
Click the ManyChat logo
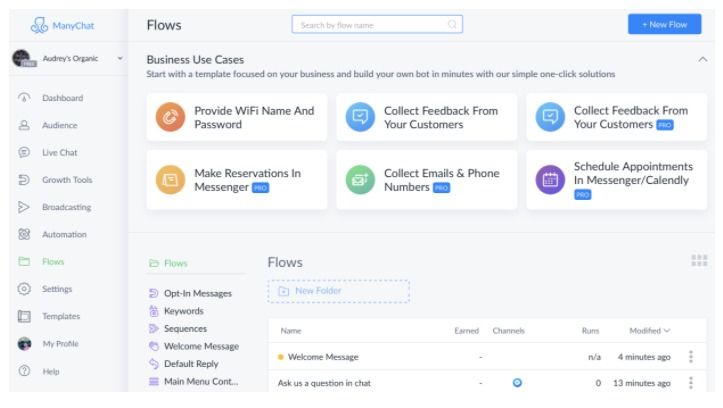tap(62, 25)
